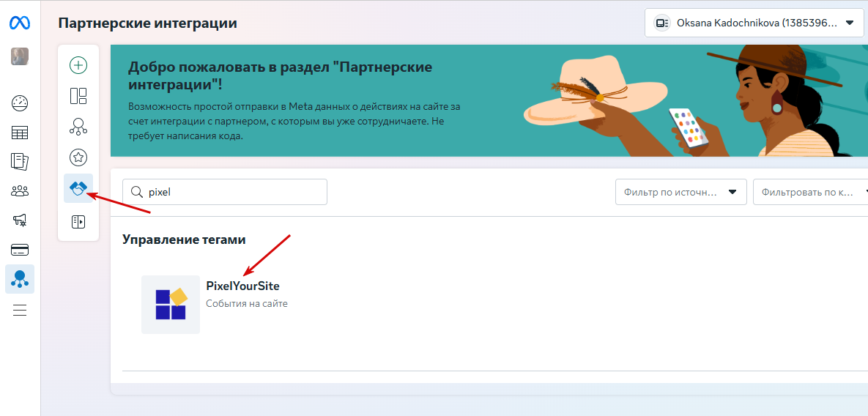Open the hamburger All tools menu
868x416 pixels.
click(x=20, y=311)
